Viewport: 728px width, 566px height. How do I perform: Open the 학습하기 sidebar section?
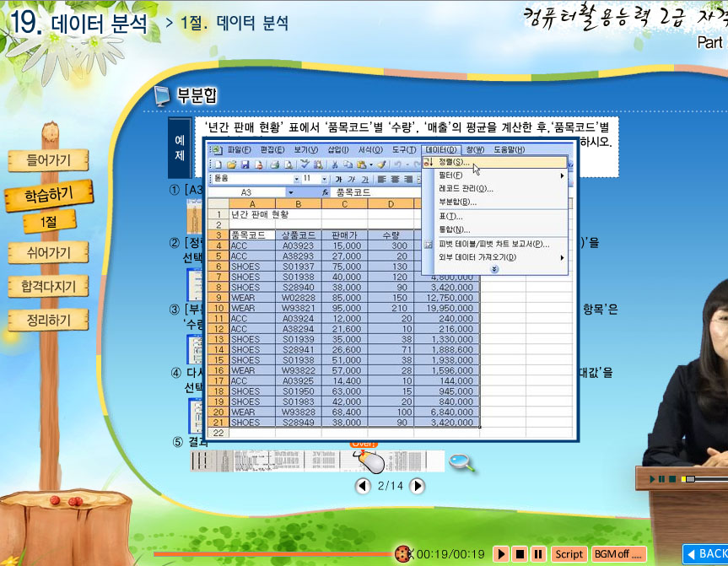coord(48,195)
